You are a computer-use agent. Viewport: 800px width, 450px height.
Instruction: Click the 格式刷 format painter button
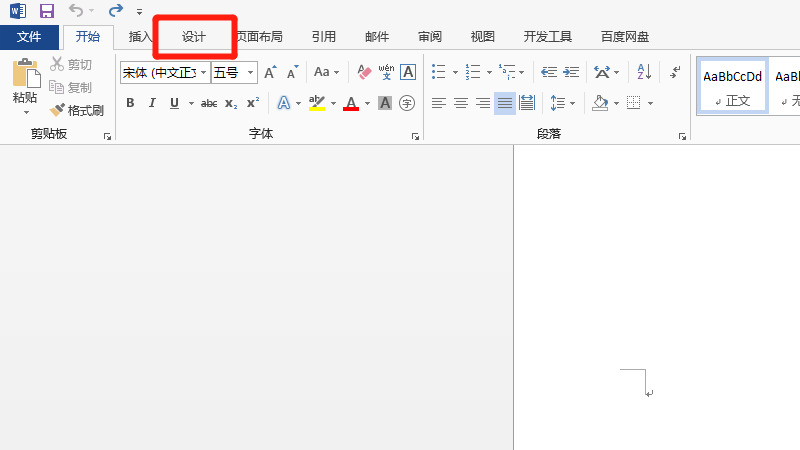point(77,110)
